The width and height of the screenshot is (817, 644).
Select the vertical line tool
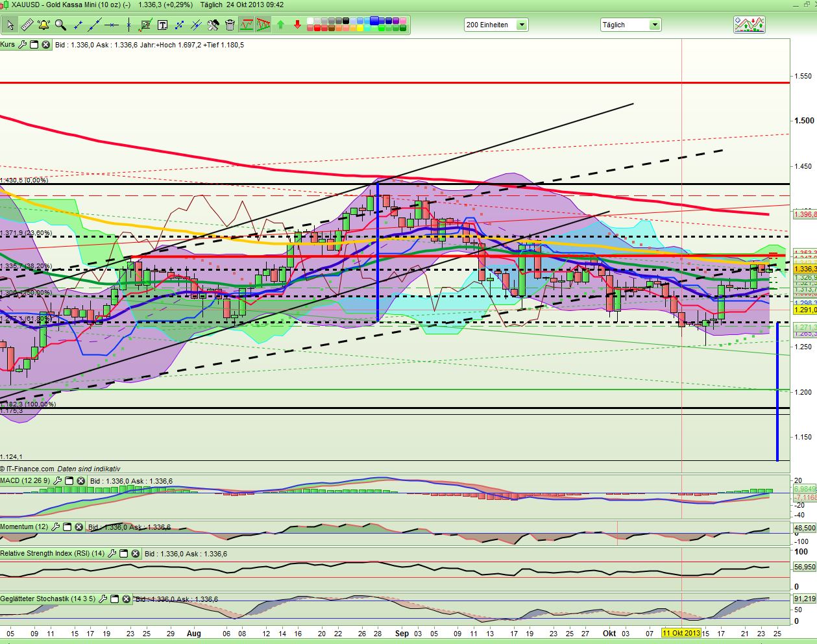(x=128, y=25)
